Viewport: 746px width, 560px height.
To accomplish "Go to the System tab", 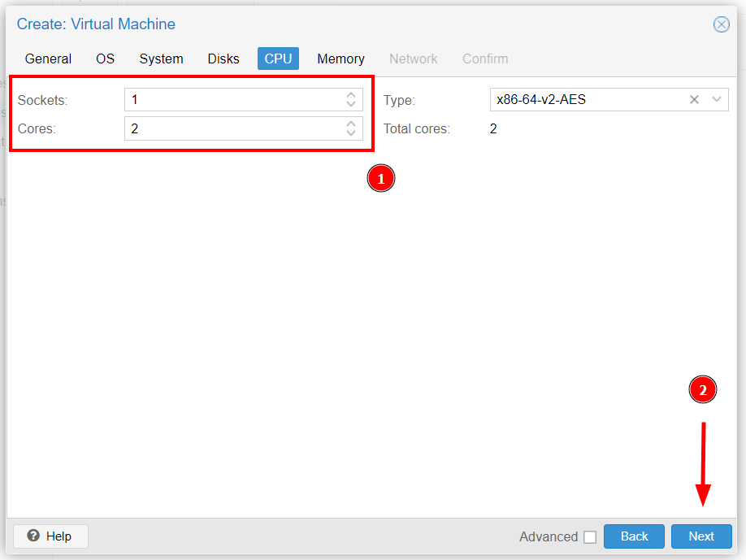I will pos(161,59).
